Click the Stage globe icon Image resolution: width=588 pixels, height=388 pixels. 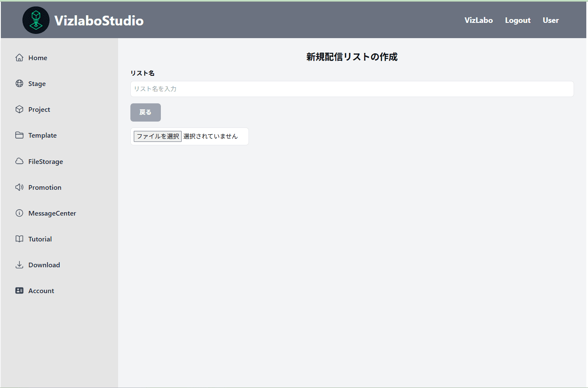(x=19, y=83)
